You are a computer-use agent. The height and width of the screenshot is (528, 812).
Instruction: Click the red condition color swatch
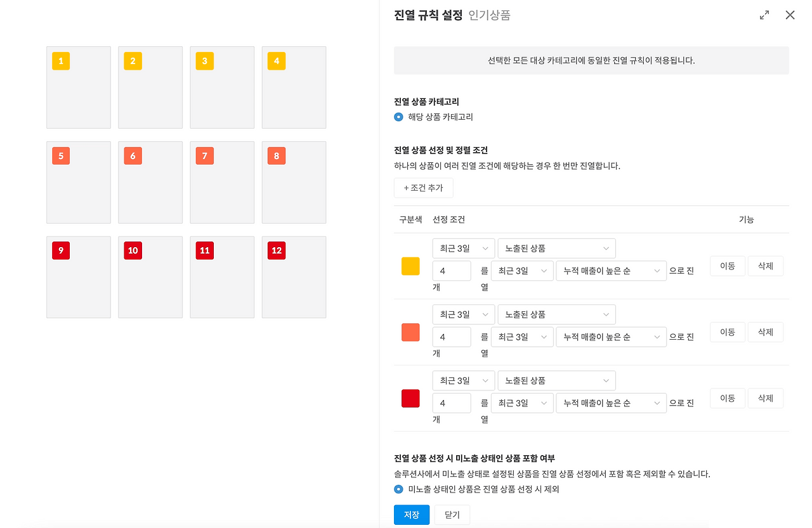(x=410, y=398)
